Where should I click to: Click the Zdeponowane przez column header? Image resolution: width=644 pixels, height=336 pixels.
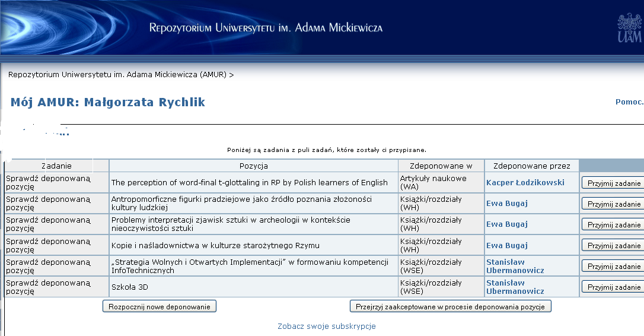pos(532,166)
